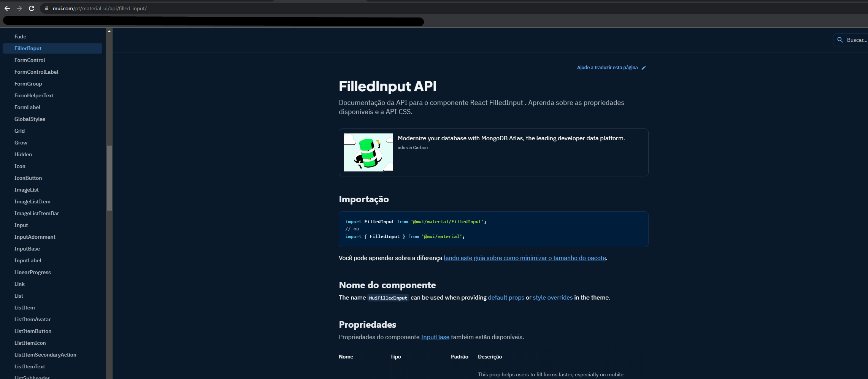Select FilledInput in the sidebar
Screen dimensions: 868x379
pos(52,48)
